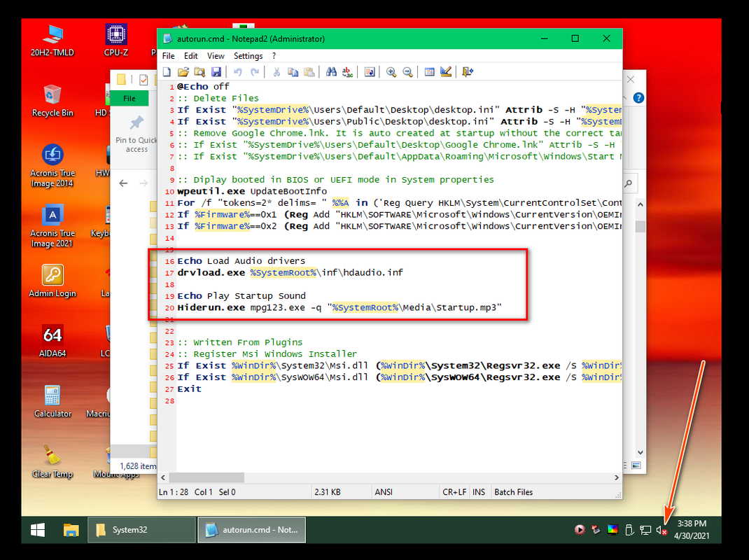Click the Customize Schemes ruler-pencil icon
The image size is (749, 560).
446,71
